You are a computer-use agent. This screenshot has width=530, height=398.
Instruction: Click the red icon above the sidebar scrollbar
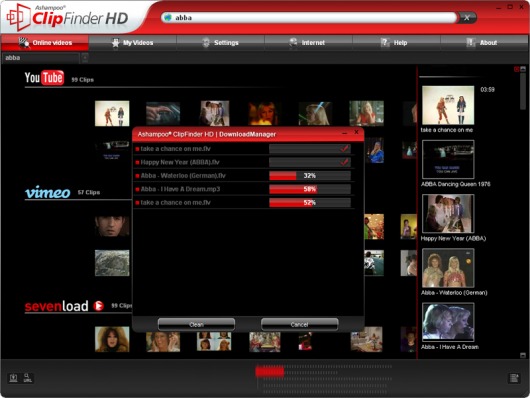click(x=516, y=69)
